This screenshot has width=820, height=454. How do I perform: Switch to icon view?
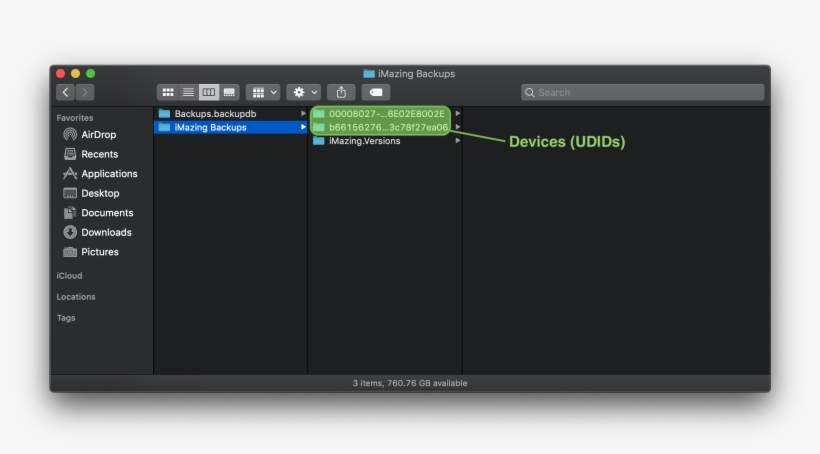point(168,93)
